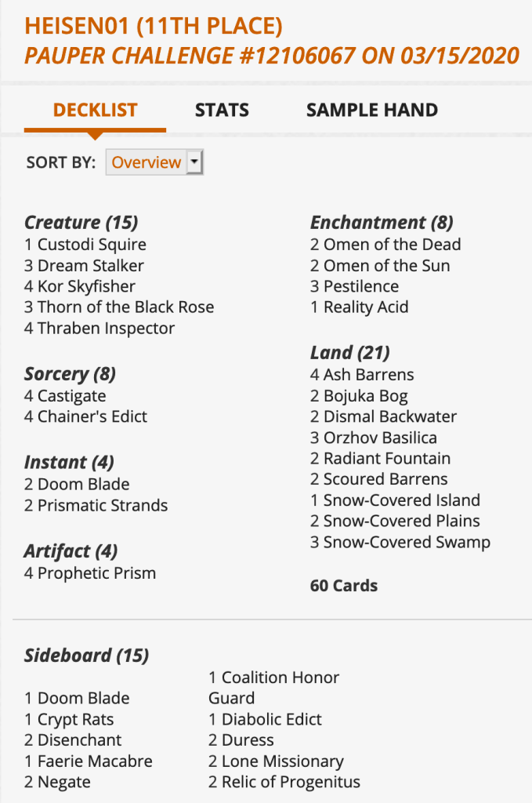Click the Bojuka Bog land card
This screenshot has width=532, height=803.
(365, 396)
